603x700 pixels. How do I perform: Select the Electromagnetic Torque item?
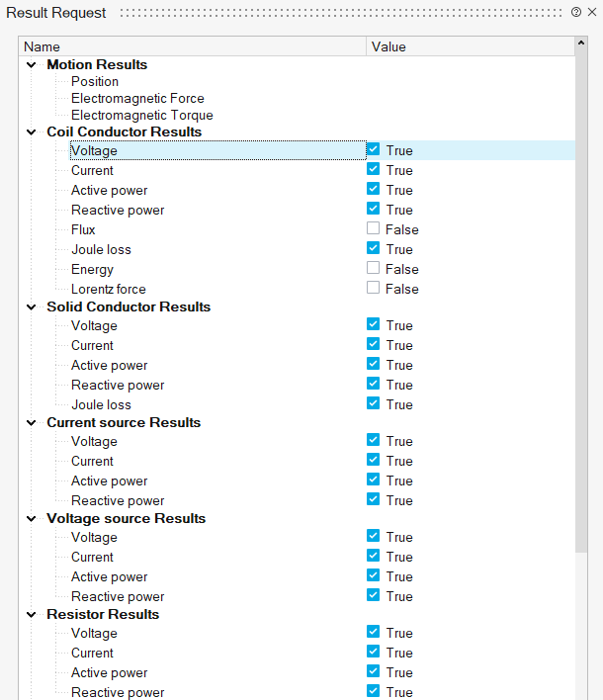(x=141, y=115)
